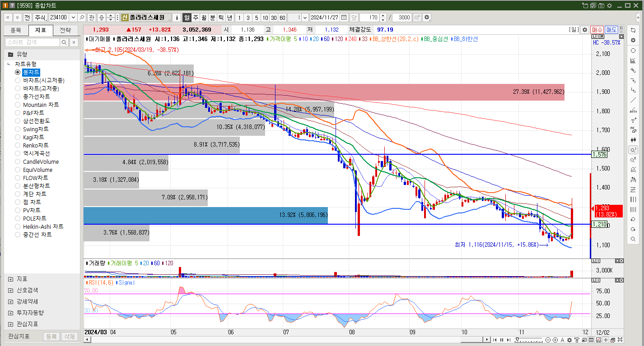The width and height of the screenshot is (644, 346).
Task: Click the candle count field showing 170
Action: (370, 18)
